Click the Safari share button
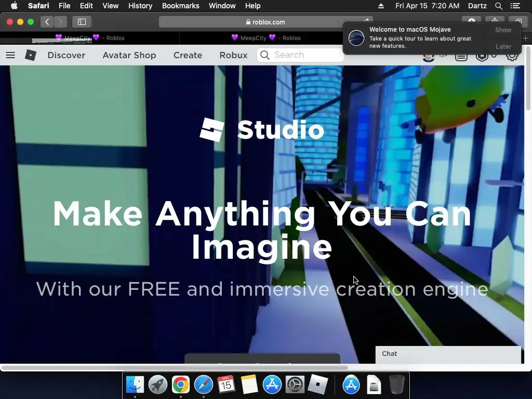Screen dimensions: 532x399 pyautogui.click(x=495, y=20)
